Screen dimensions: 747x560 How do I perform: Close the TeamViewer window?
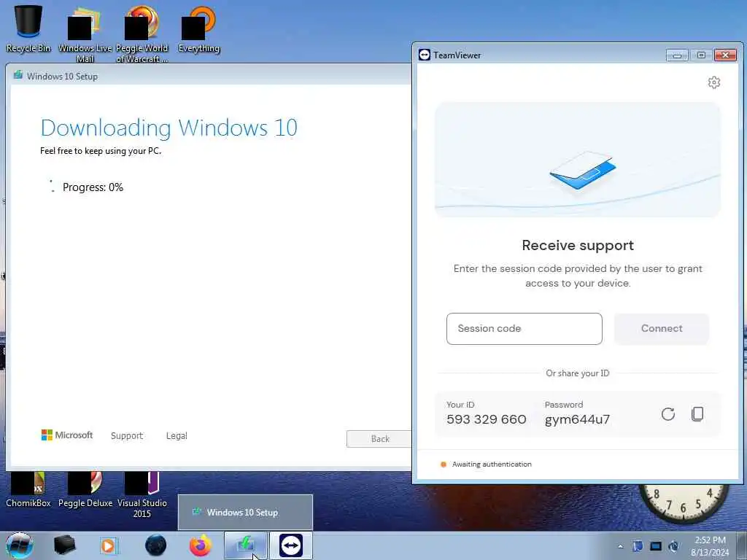coord(725,55)
